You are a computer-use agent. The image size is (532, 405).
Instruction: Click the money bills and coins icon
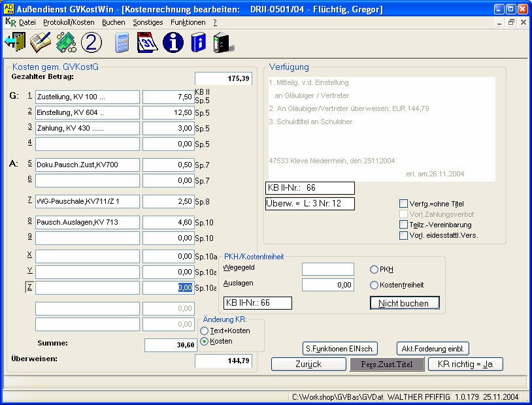[x=66, y=42]
